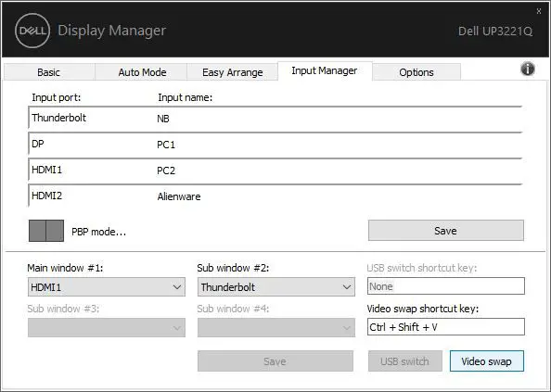Click the DP input port label
The image size is (551, 392).
[x=38, y=144]
